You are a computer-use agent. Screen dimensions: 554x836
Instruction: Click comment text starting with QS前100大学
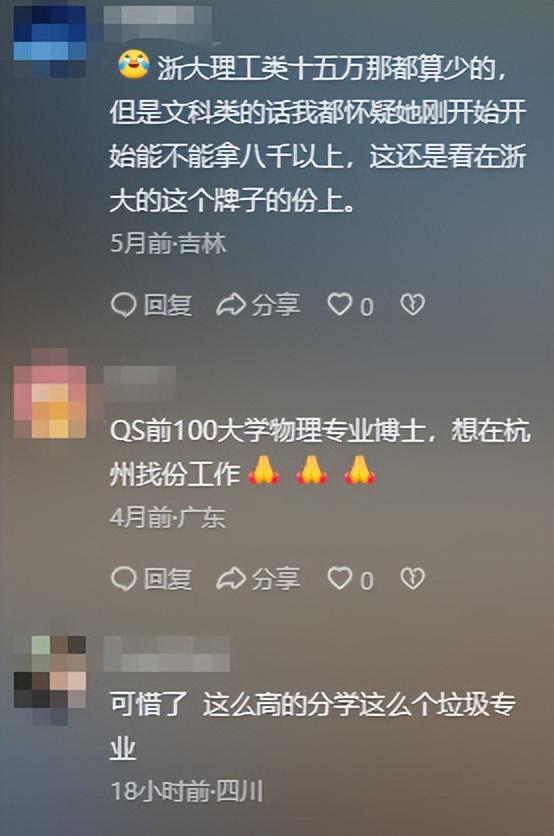[320, 452]
